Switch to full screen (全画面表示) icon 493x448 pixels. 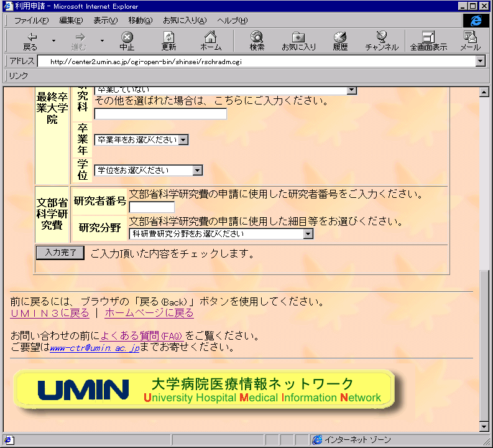[428, 41]
